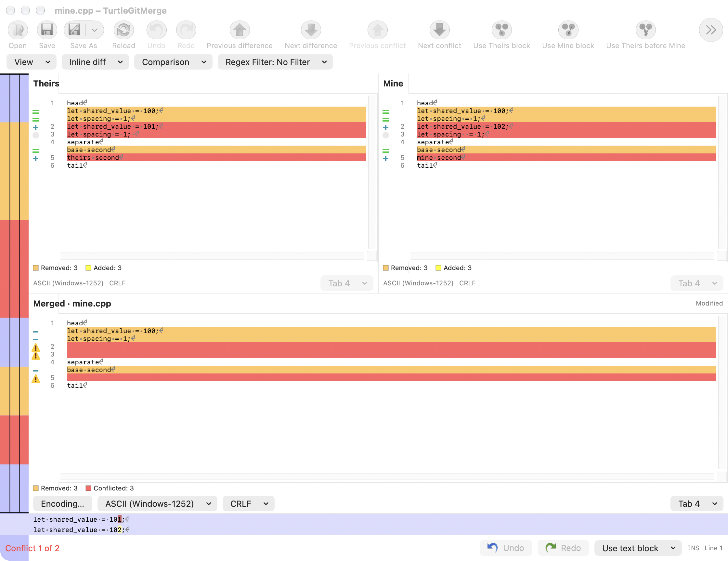Click the Conflict 1 of 2 status text
This screenshot has width=728, height=561.
pyautogui.click(x=32, y=548)
